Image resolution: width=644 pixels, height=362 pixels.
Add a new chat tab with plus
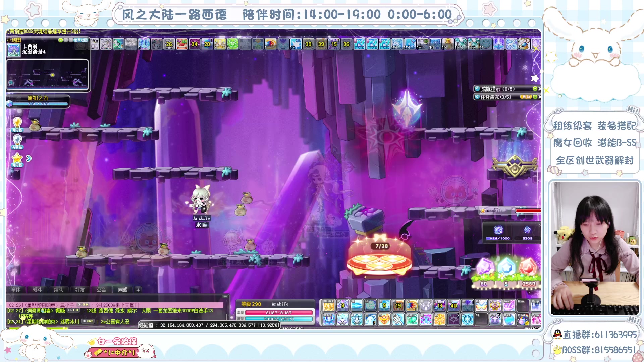[x=138, y=290]
